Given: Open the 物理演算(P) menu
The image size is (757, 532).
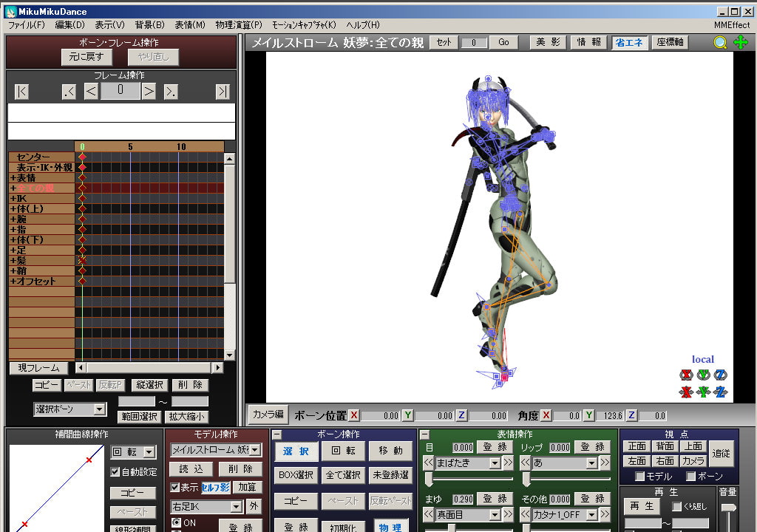Looking at the screenshot, I should 238,25.
